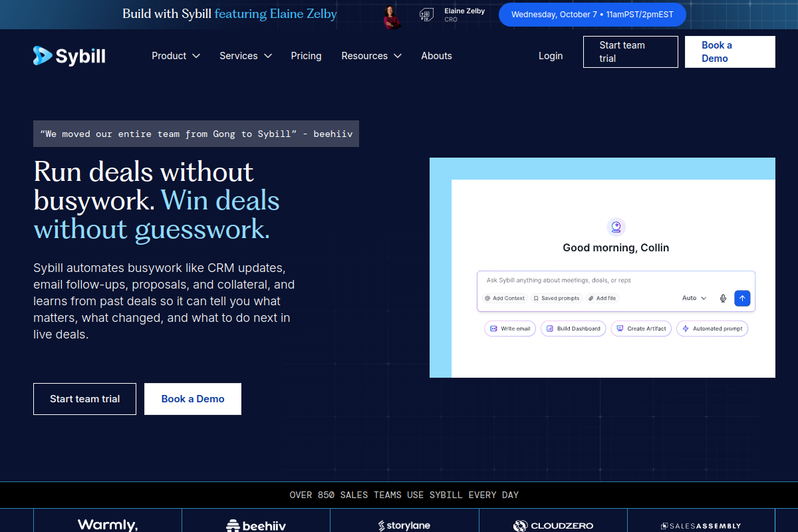Select the Add Context chip

coord(505,299)
